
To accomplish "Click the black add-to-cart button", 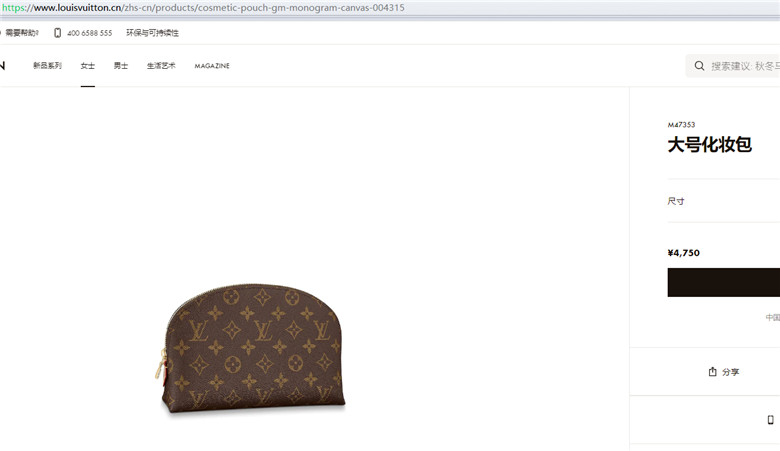I will point(724,282).
